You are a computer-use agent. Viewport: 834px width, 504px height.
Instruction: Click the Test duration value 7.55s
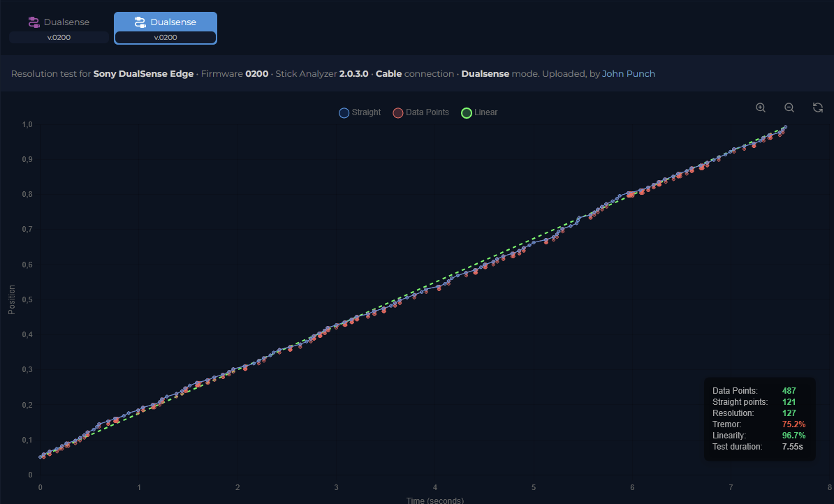click(793, 447)
